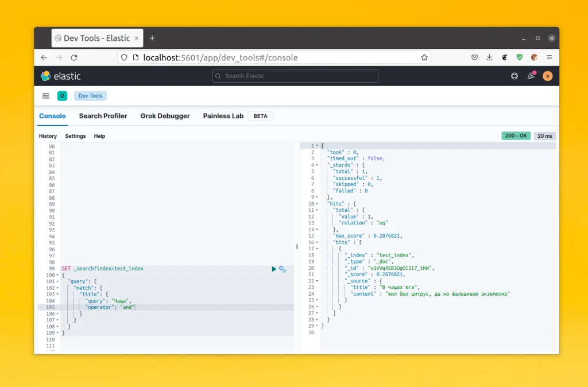588x387 pixels.
Task: Open the AdGuard shield extension icon
Action: [520, 57]
